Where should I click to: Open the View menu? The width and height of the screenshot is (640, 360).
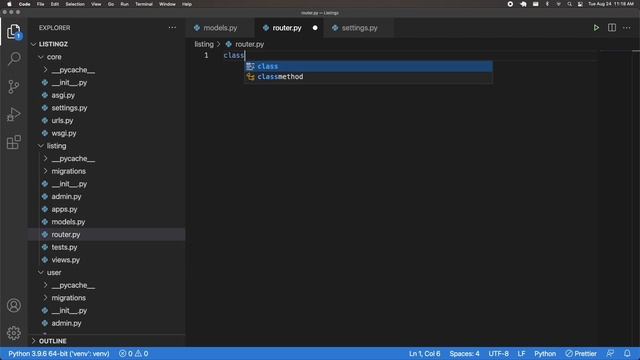tap(96, 4)
